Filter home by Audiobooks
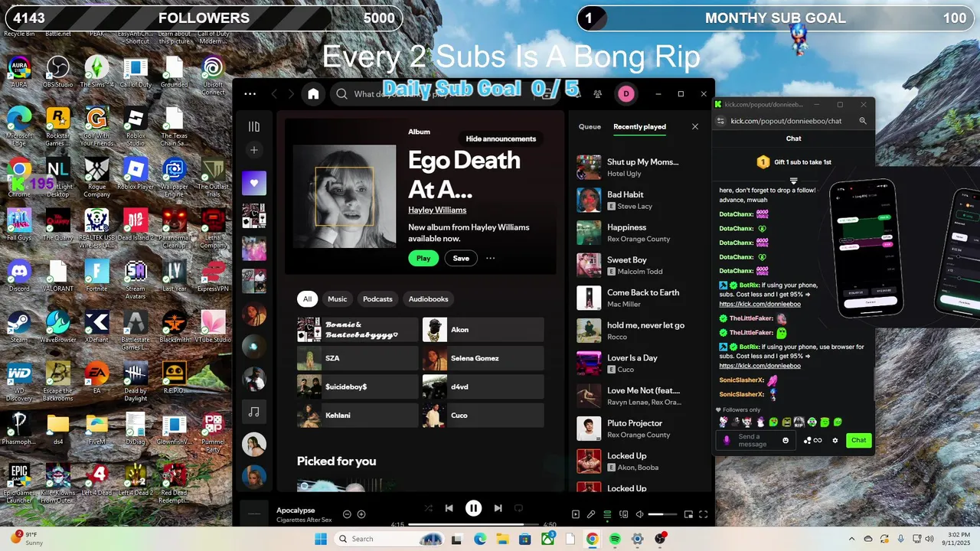The width and height of the screenshot is (980, 551). click(x=429, y=299)
